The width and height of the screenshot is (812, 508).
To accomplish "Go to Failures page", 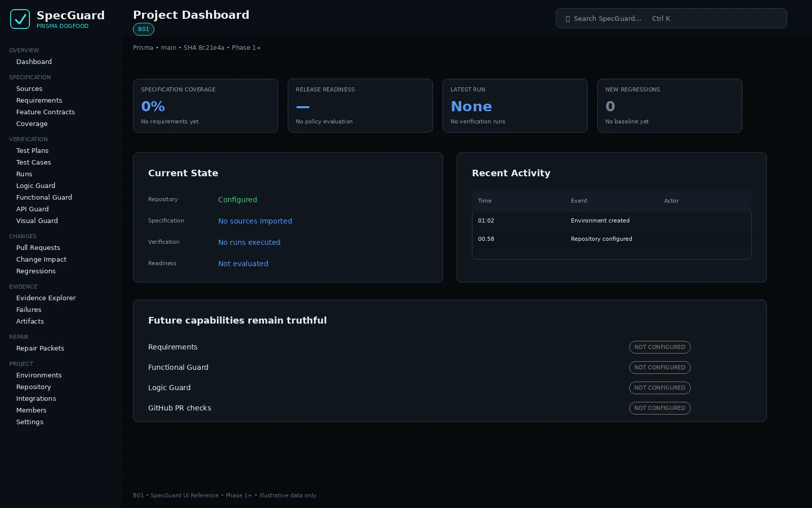I will tap(29, 310).
